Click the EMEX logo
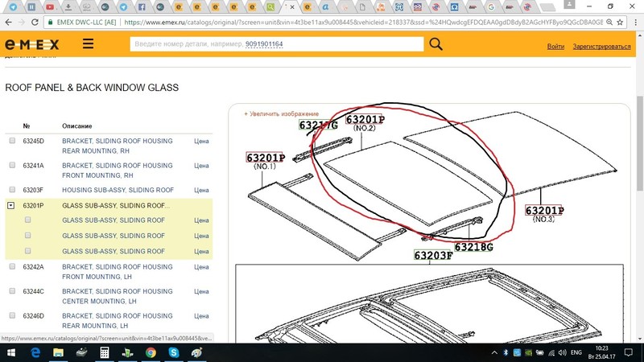The image size is (644, 362). point(35,44)
